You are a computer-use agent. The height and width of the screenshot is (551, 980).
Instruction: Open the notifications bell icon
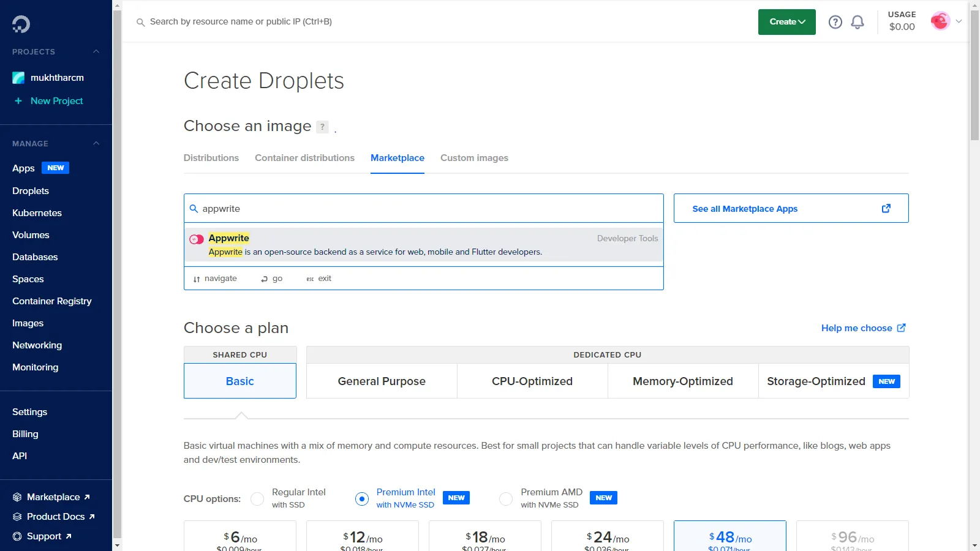858,21
